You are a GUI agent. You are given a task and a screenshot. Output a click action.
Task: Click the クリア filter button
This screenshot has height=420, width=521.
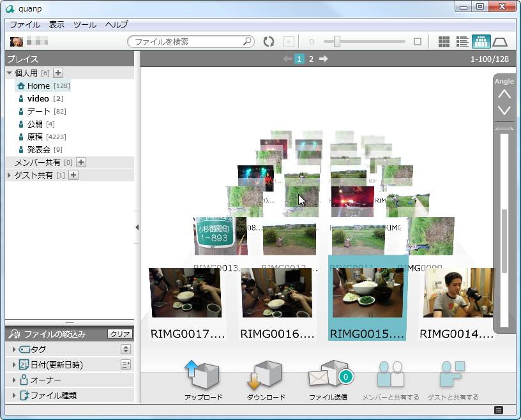[x=119, y=334]
